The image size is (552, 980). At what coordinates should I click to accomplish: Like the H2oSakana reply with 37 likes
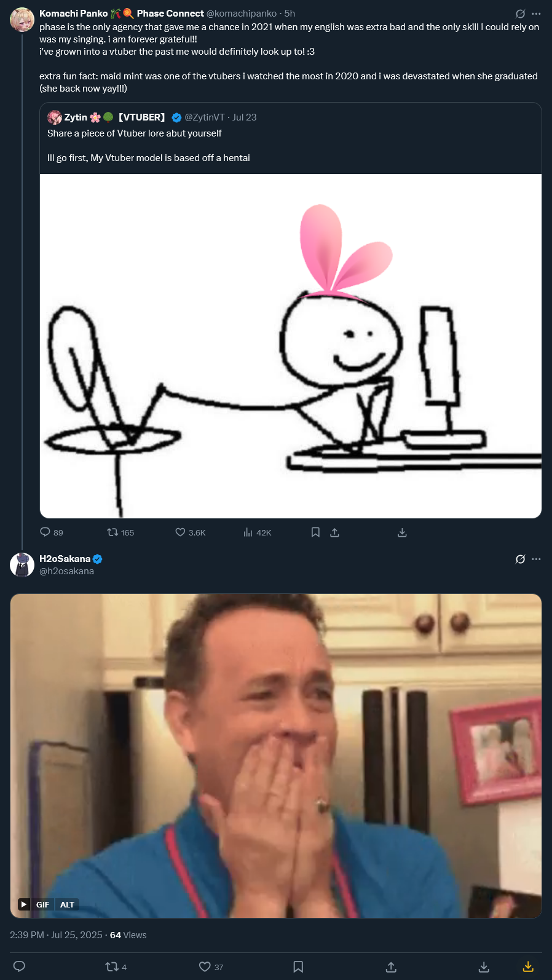click(211, 967)
